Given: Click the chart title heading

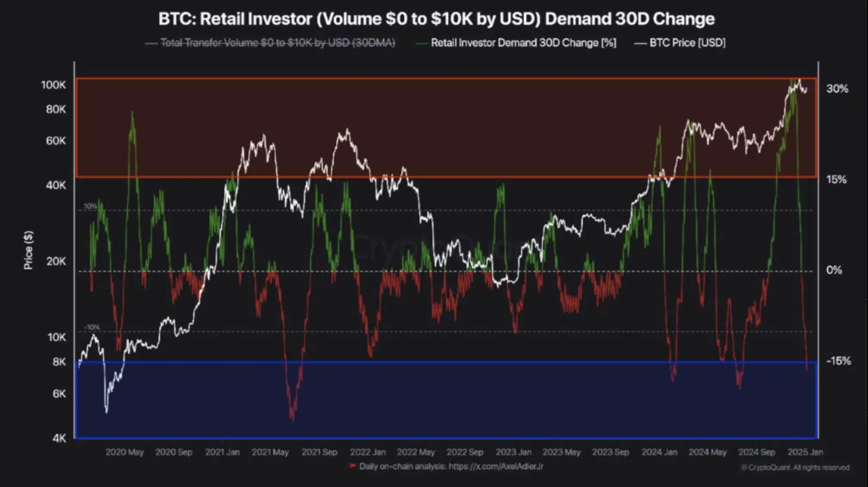Looking at the screenshot, I should pyautogui.click(x=436, y=19).
